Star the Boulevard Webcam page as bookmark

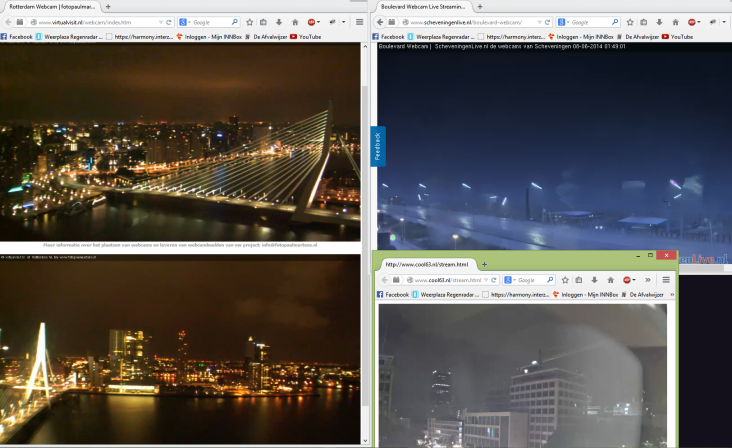[630, 22]
